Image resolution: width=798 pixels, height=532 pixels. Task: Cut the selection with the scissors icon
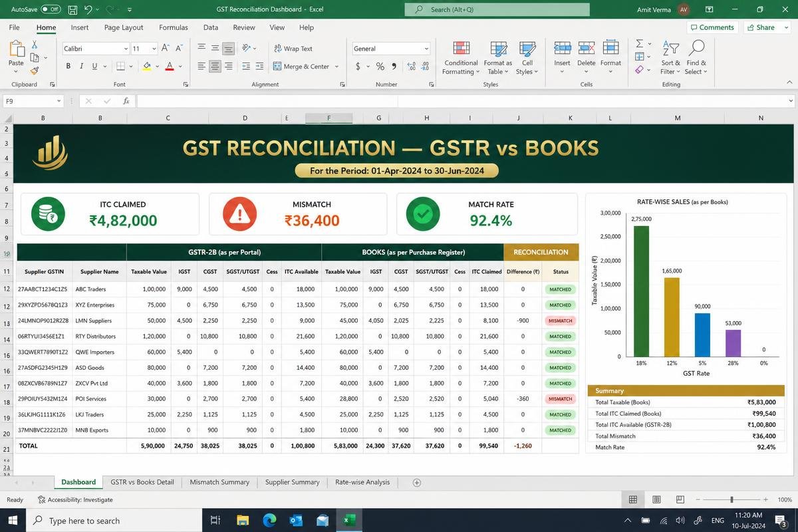point(35,44)
